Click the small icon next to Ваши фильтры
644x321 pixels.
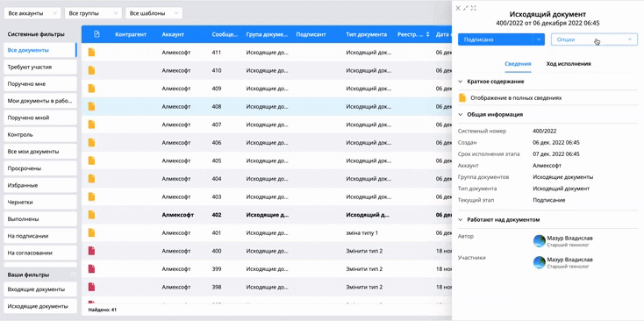(x=73, y=275)
